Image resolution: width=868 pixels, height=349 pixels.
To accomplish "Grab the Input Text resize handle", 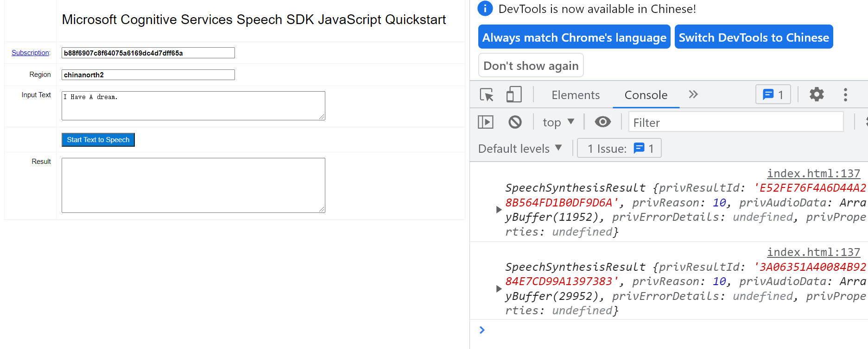I will (x=322, y=117).
